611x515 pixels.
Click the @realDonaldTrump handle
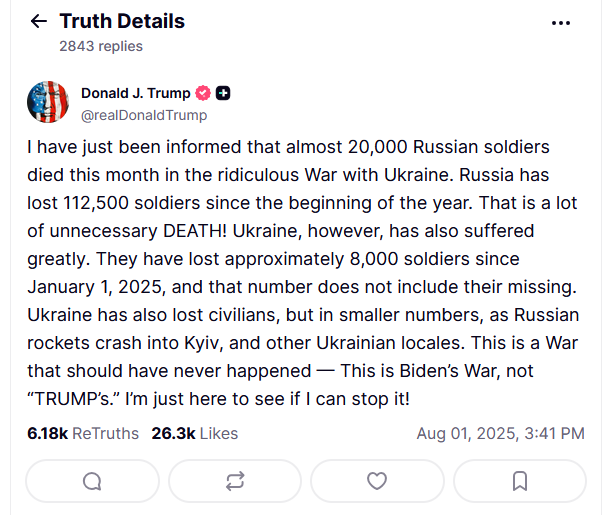point(144,115)
